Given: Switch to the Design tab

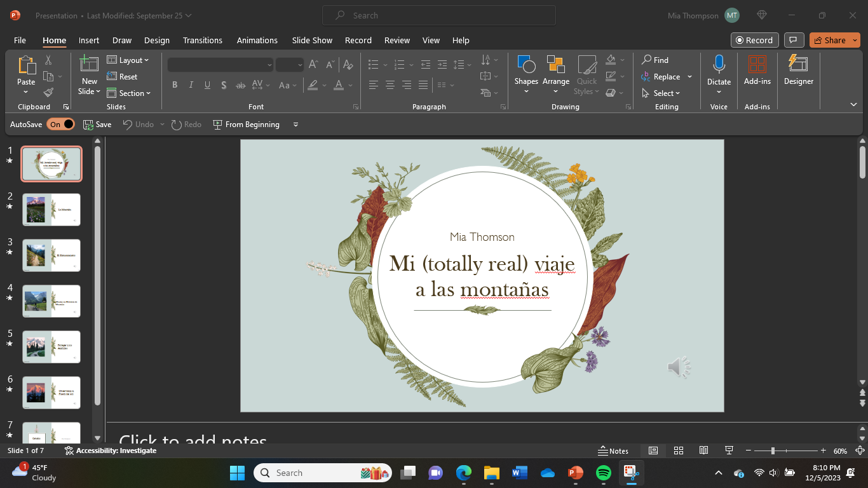Looking at the screenshot, I should coord(156,40).
